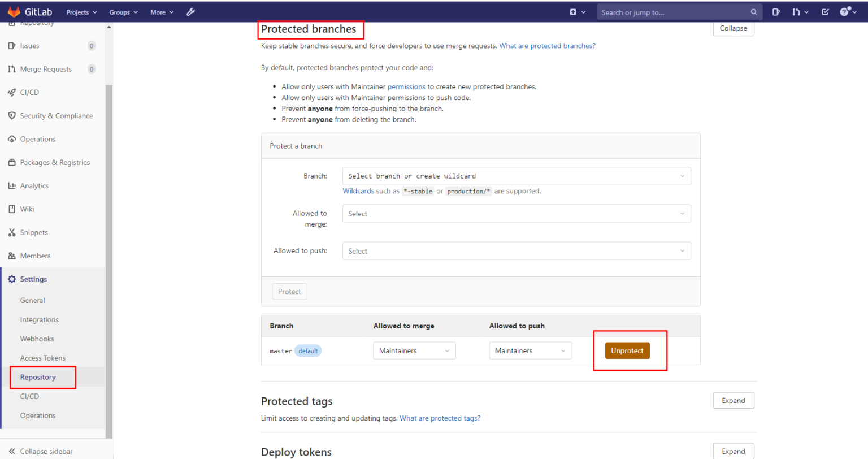Collapse the Protected branches section
The image size is (868, 459).
733,28
